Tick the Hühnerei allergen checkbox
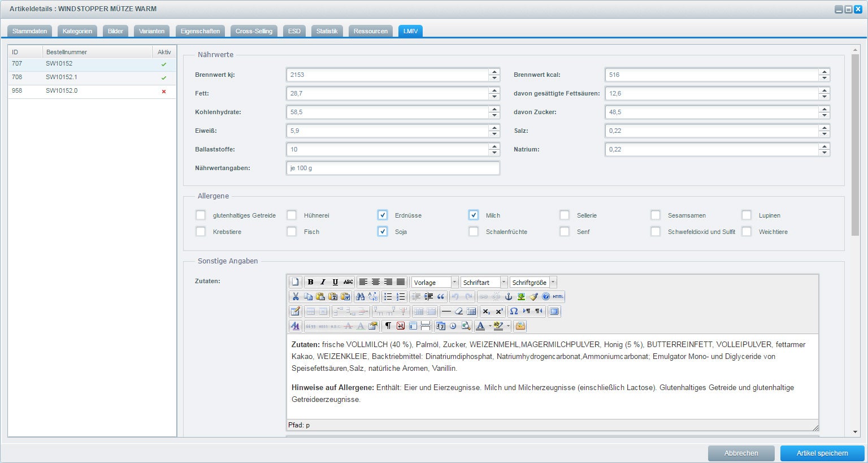The height and width of the screenshot is (463, 868). (292, 215)
